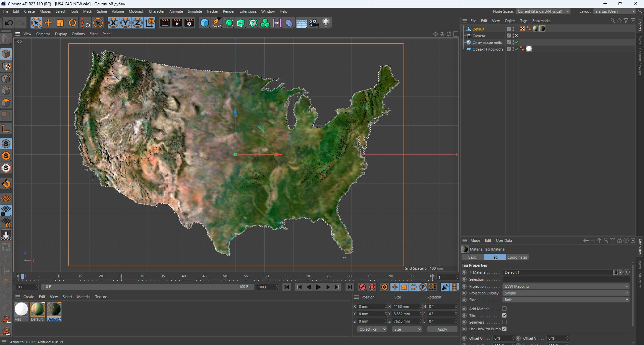This screenshot has height=345, width=644.
Task: Select the white Mat material swatch
Action: pos(21,309)
